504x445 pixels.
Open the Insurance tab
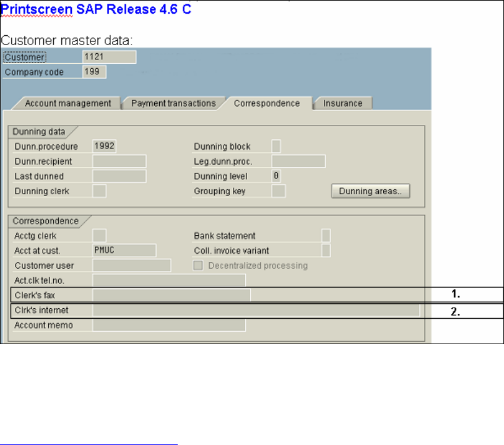pos(342,103)
